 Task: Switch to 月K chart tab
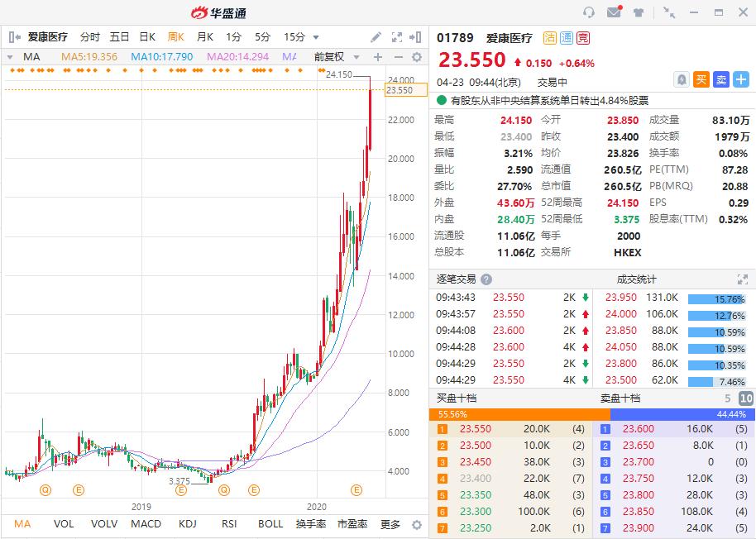point(205,37)
